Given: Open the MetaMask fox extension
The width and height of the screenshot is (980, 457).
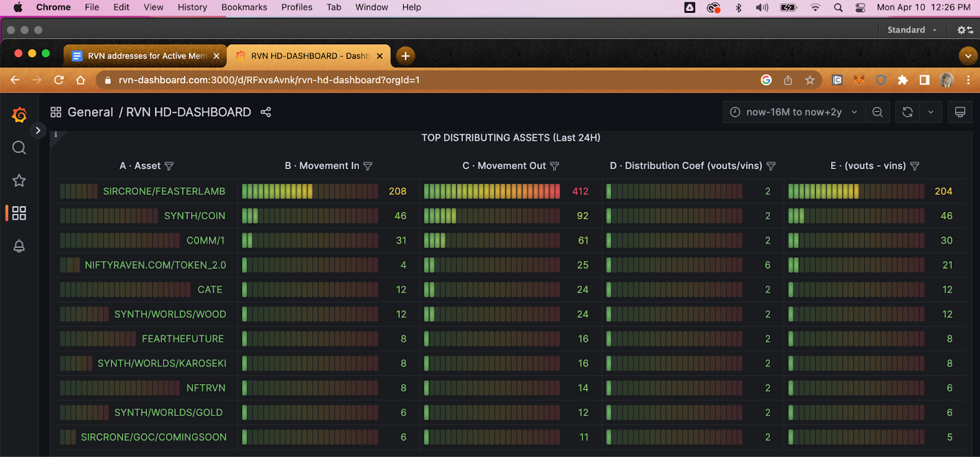Looking at the screenshot, I should (x=859, y=80).
